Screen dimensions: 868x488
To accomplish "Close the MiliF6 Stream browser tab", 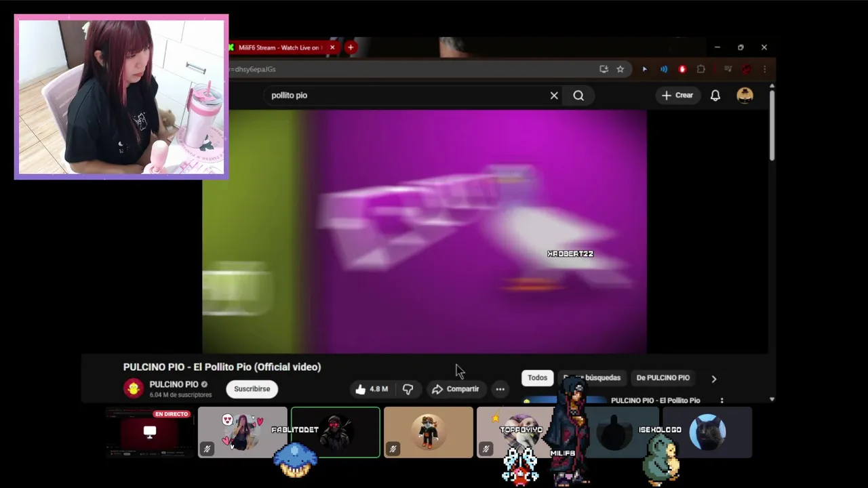I will click(332, 47).
